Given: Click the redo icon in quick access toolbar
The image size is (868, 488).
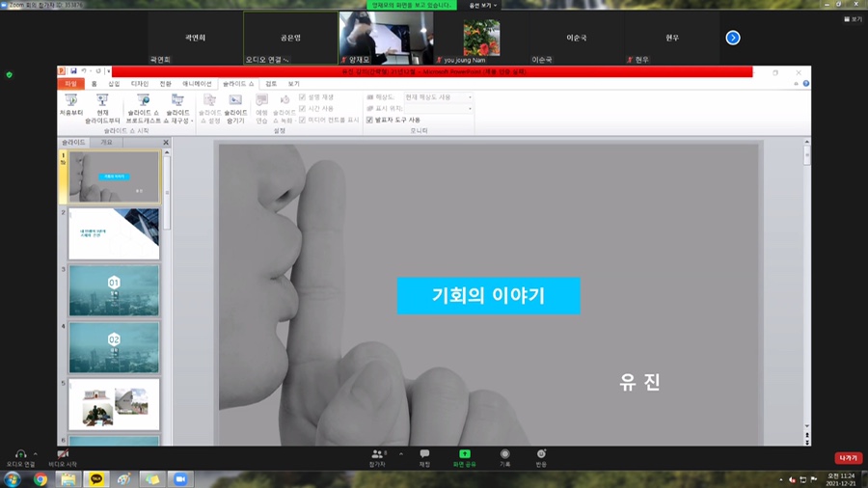Looking at the screenshot, I should point(98,71).
